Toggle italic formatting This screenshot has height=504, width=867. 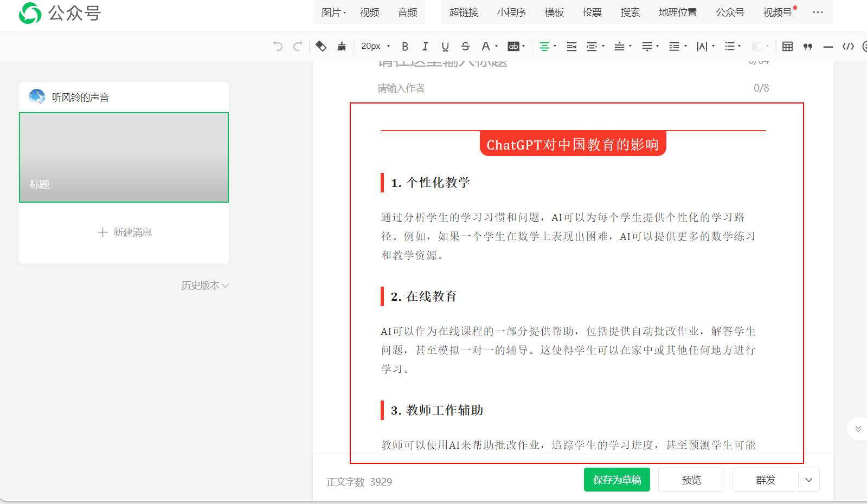point(425,47)
